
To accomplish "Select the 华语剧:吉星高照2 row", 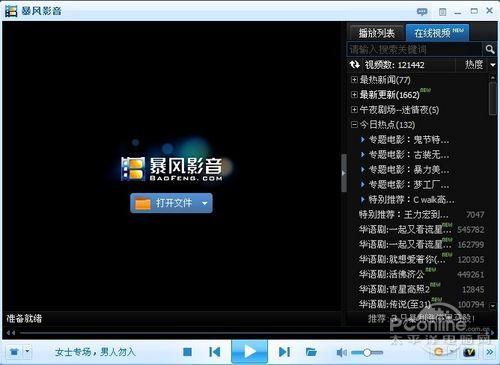I will (x=421, y=289).
